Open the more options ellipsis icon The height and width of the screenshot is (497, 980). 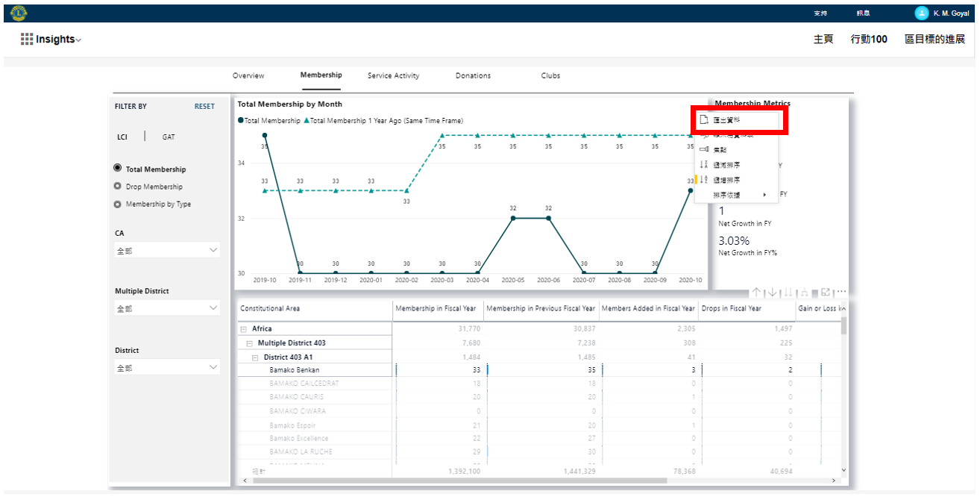[x=841, y=293]
